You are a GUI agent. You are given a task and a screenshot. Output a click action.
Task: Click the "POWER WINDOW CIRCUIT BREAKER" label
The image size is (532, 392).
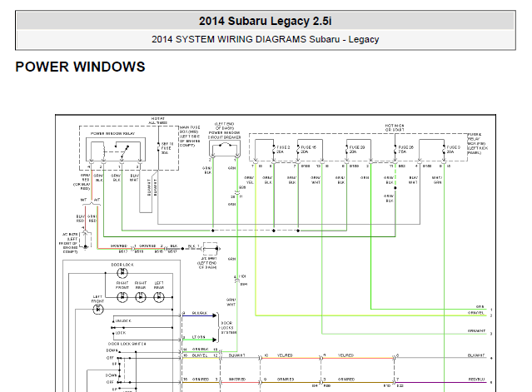pyautogui.click(x=225, y=135)
